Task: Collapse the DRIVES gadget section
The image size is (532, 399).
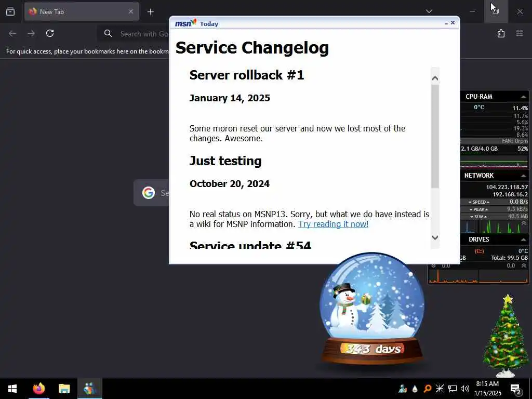Action: pos(524,240)
